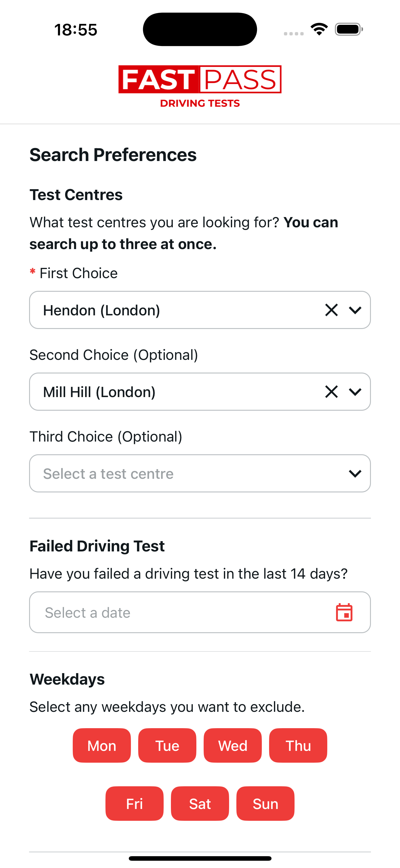Screen dimensions: 400x868
Task: Toggle the Wed weekday button
Action: click(x=232, y=745)
